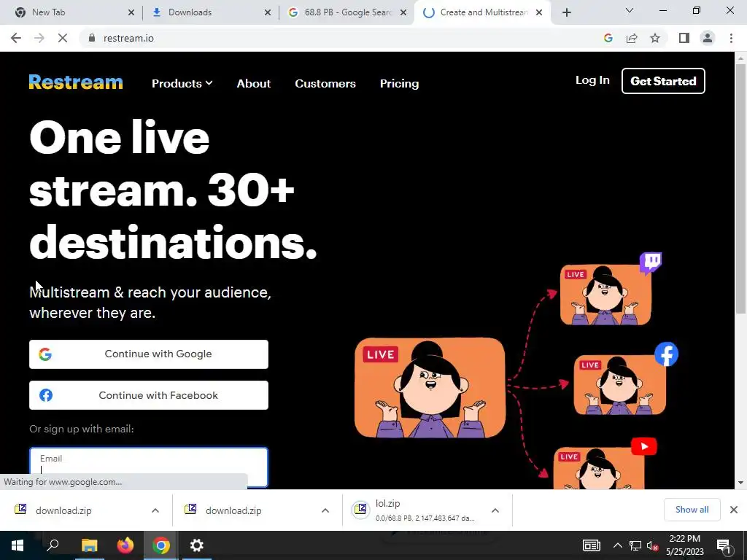Click the muted volume tray icon
The width and height of the screenshot is (747, 560).
(652, 545)
